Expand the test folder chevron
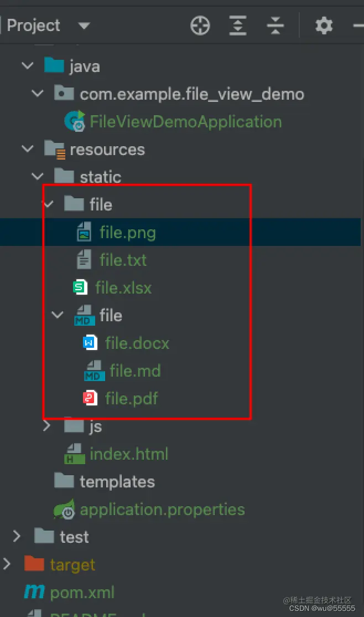 (x=17, y=536)
